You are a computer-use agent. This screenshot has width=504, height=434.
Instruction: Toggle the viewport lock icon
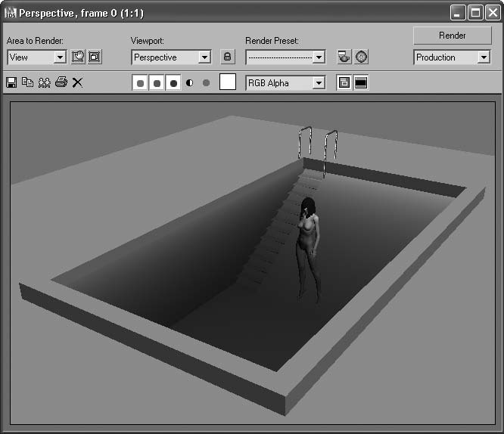227,57
